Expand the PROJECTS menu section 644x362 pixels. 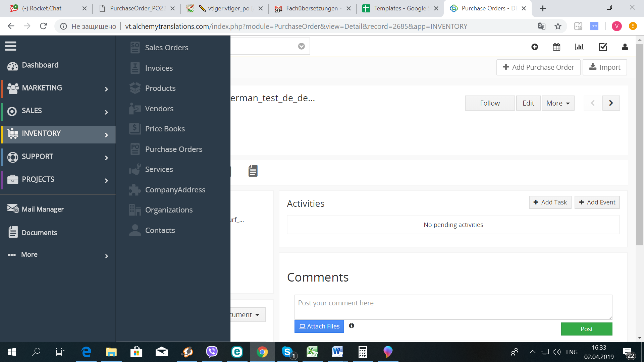[x=58, y=180]
